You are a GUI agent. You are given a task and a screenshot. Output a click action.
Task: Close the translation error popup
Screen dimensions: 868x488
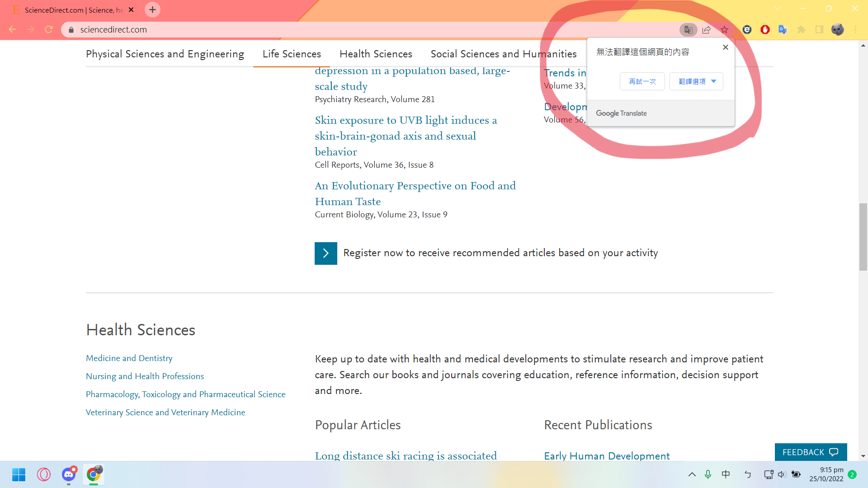coord(726,47)
